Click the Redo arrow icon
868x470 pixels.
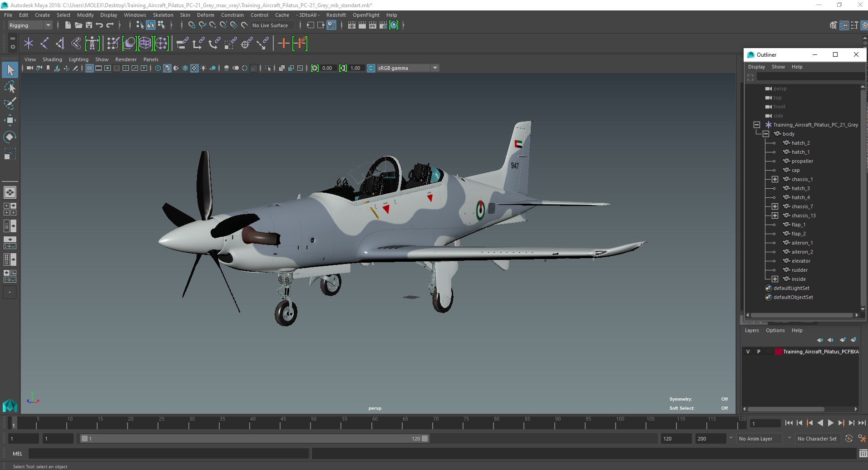pos(110,25)
